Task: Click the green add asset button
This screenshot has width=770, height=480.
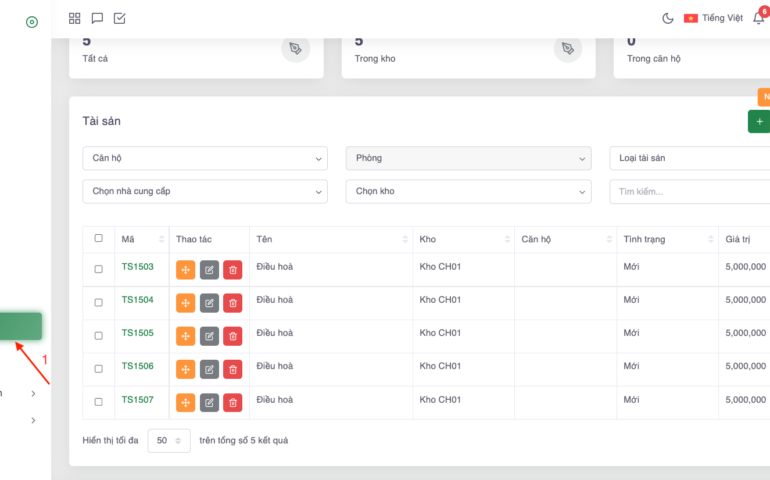Action: (x=759, y=121)
